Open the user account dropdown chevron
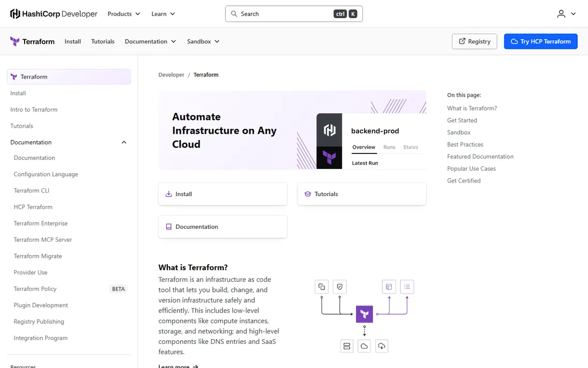The height and width of the screenshot is (368, 588). coord(574,14)
